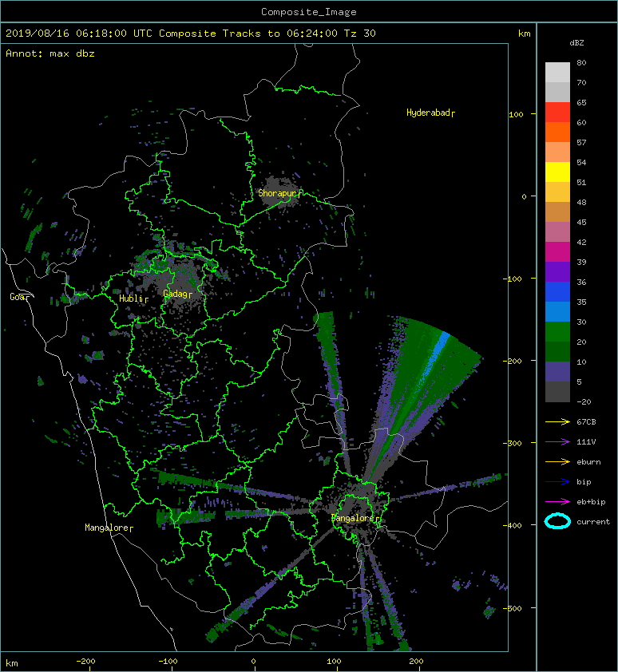Click the bright green 20-30 dBZ swatch
This screenshot has width=618, height=672.
coord(557,332)
